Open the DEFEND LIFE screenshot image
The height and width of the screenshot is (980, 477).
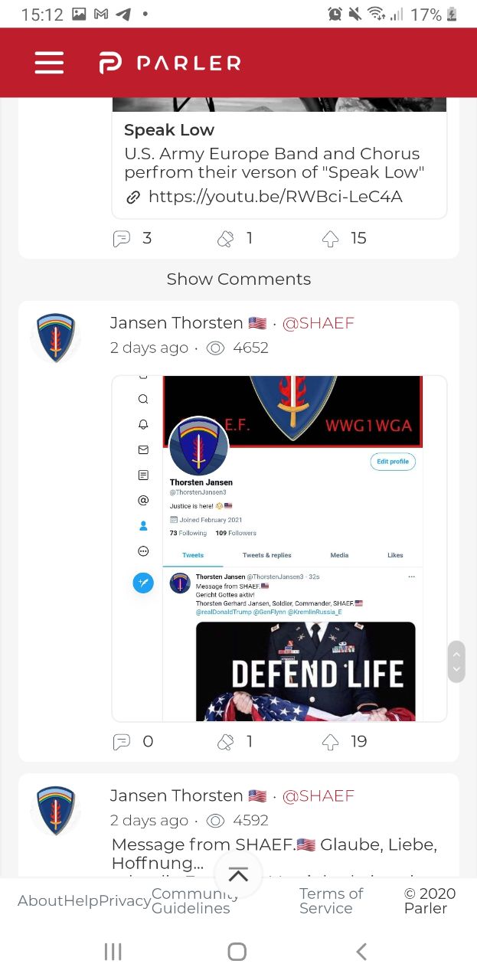tap(279, 548)
